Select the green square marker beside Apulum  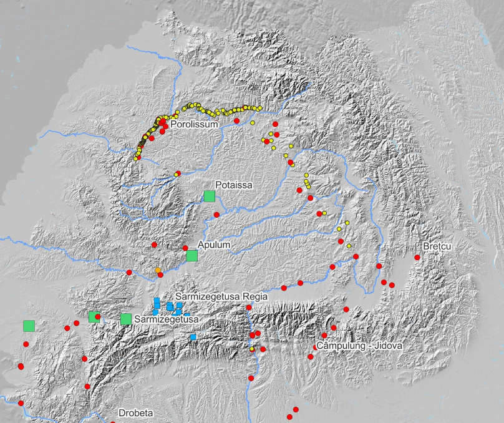click(x=192, y=256)
